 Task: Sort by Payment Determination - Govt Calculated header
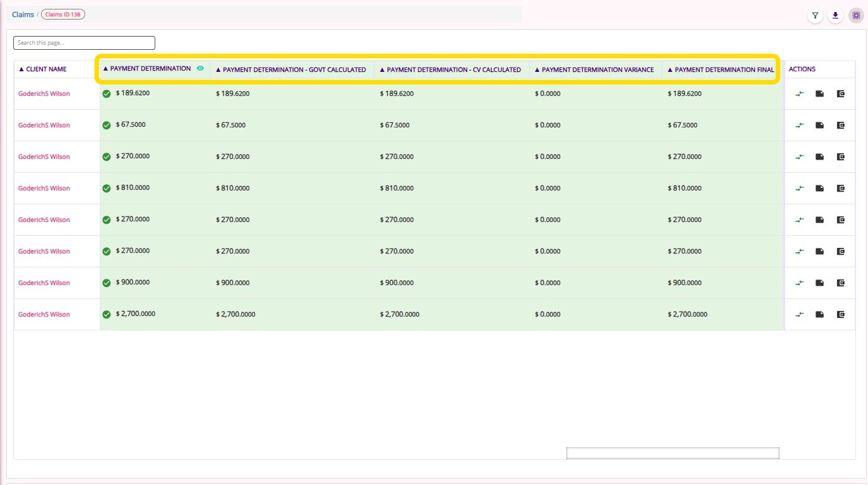tap(291, 70)
